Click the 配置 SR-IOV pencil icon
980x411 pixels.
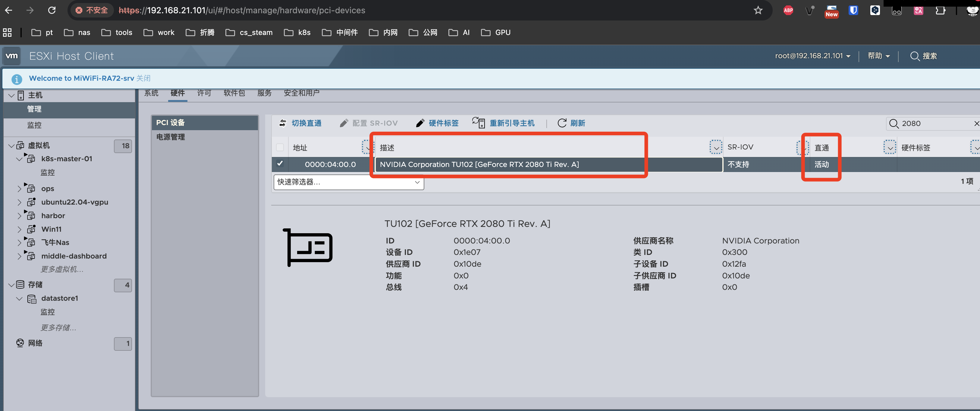click(344, 123)
